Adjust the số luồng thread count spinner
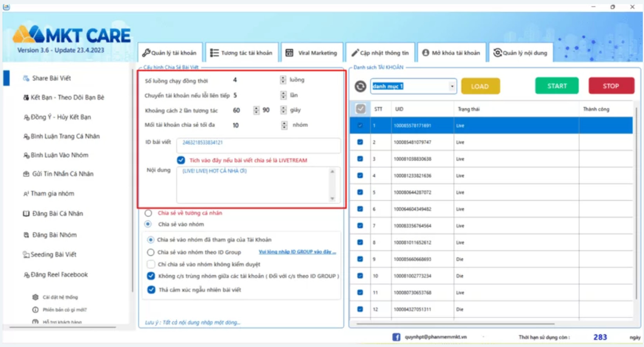The image size is (644, 347). [x=283, y=80]
